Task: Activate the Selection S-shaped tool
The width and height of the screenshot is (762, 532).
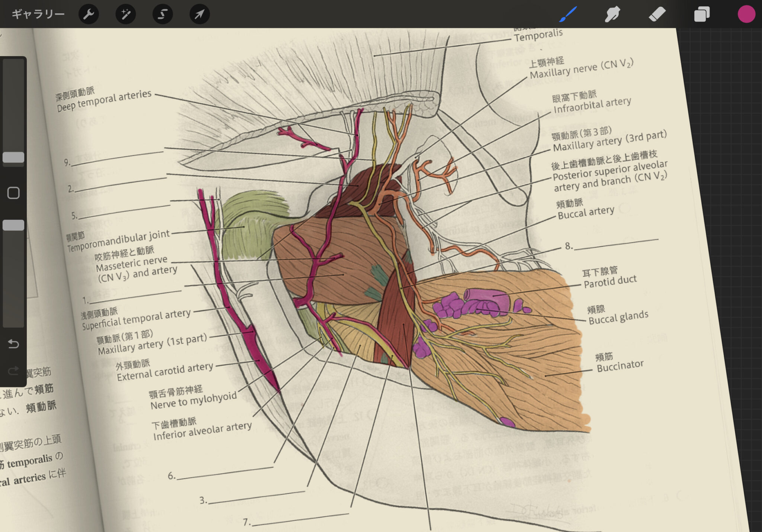Action: pyautogui.click(x=163, y=14)
